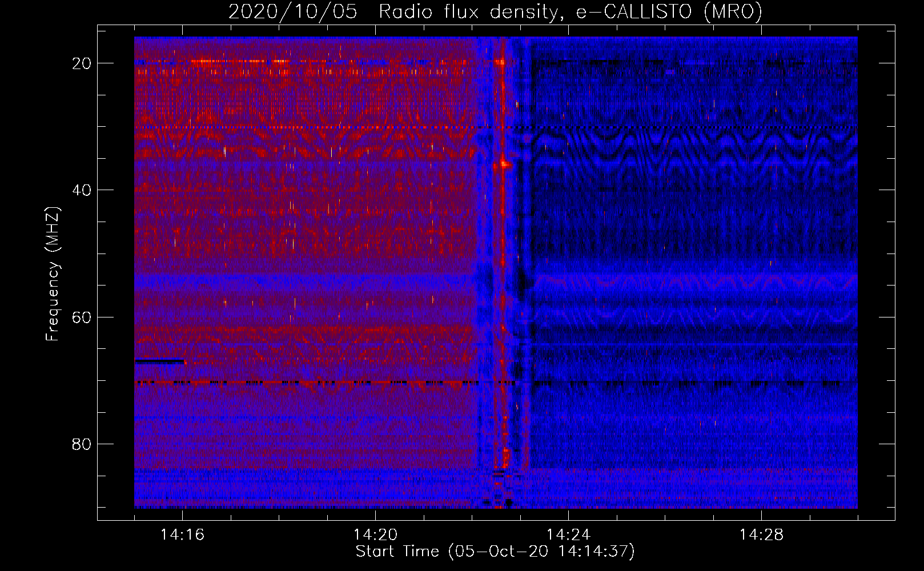This screenshot has width=924, height=571.
Task: Click the '40' frequency tick label
Action: 82,190
